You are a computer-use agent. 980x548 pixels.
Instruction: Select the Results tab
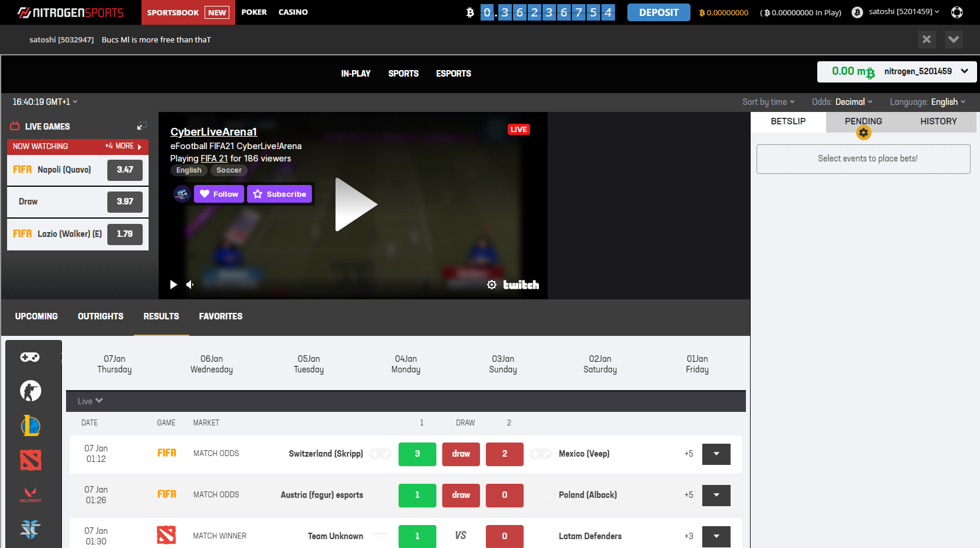161,316
